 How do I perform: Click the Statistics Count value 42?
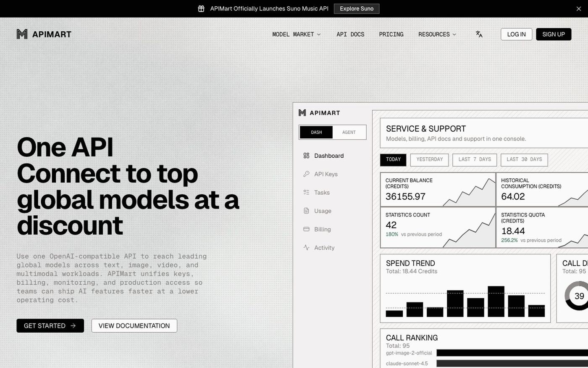pyautogui.click(x=391, y=225)
